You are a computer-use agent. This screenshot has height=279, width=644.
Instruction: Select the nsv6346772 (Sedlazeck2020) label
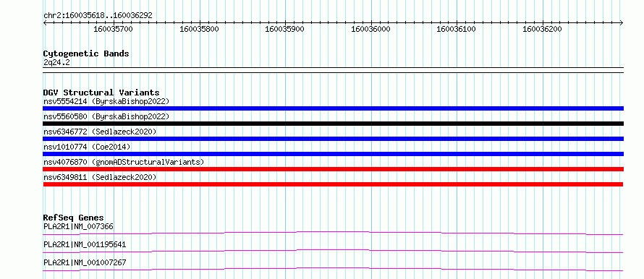point(100,132)
